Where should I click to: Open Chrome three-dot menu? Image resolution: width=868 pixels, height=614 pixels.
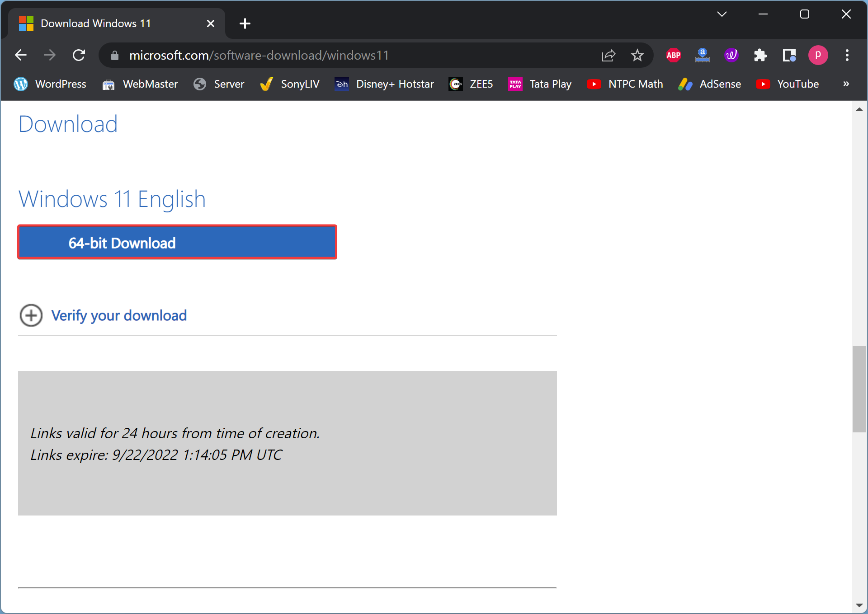847,55
